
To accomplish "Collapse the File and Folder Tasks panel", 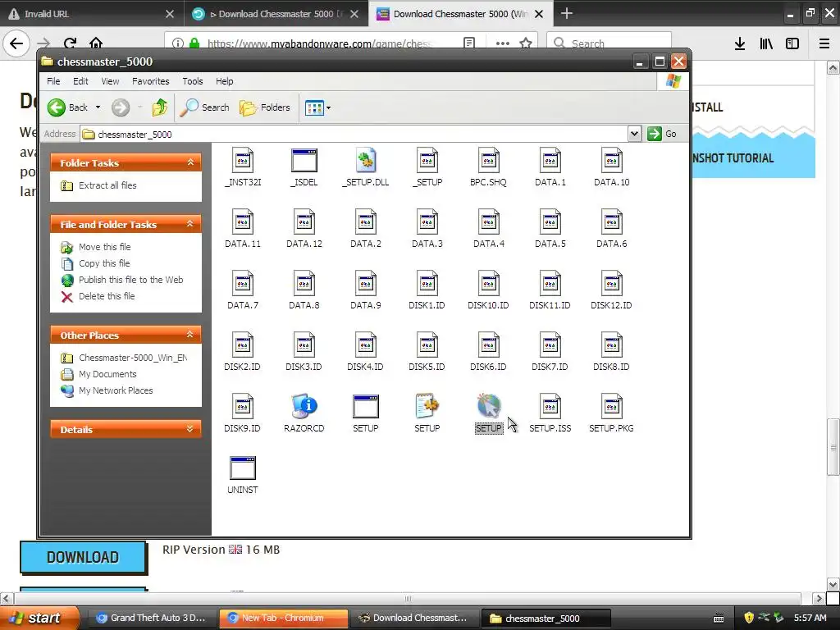I will click(x=190, y=224).
